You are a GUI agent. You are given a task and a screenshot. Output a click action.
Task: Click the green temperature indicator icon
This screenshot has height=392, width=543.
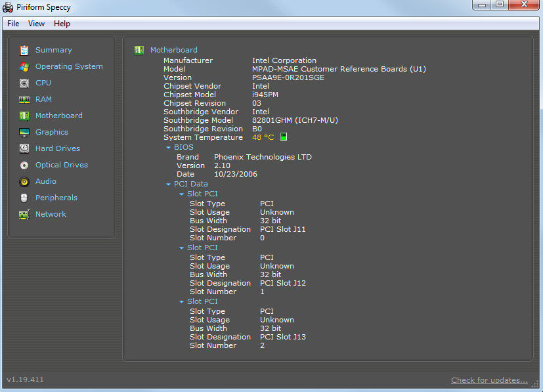[284, 137]
